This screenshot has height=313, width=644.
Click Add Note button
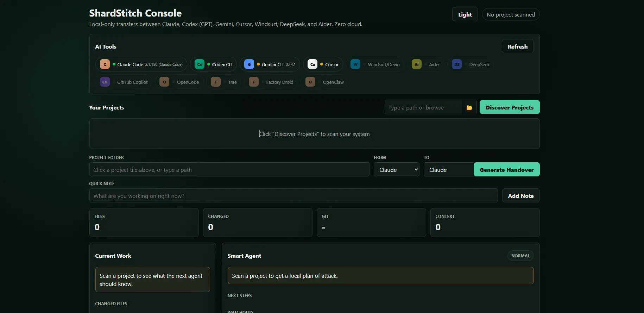pyautogui.click(x=521, y=196)
